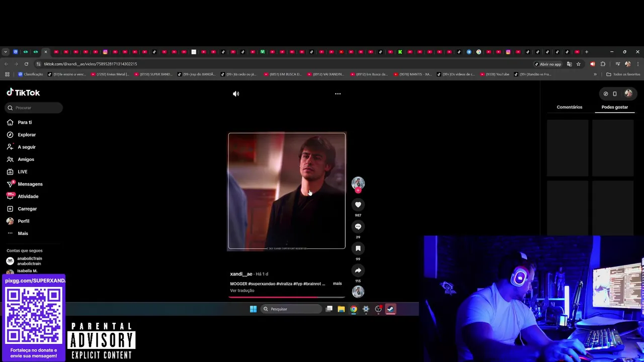Viewport: 644px width, 362px height.
Task: Seek using the red video progress bar
Action: [287, 297]
